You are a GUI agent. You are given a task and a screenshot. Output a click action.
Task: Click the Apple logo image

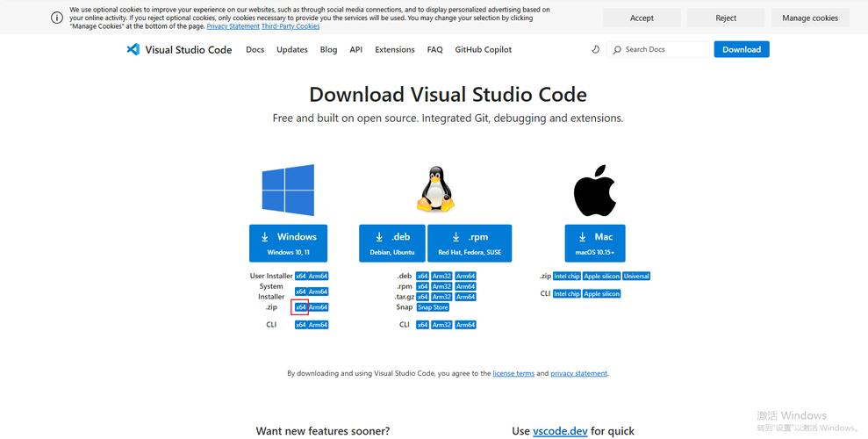point(594,190)
